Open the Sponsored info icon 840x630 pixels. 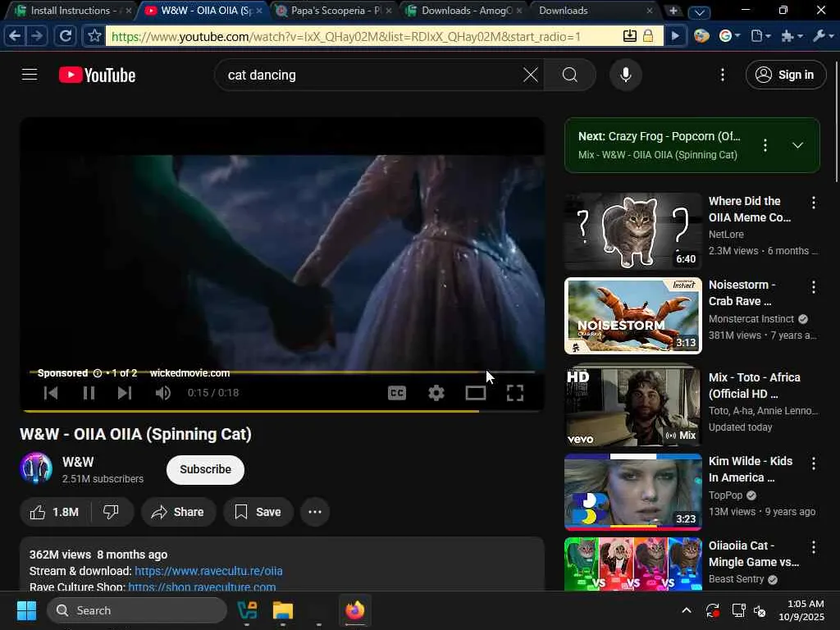[98, 373]
